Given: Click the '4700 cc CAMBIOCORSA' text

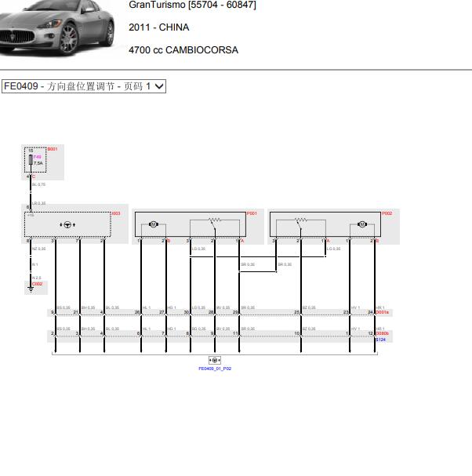Looking at the screenshot, I should (x=183, y=50).
